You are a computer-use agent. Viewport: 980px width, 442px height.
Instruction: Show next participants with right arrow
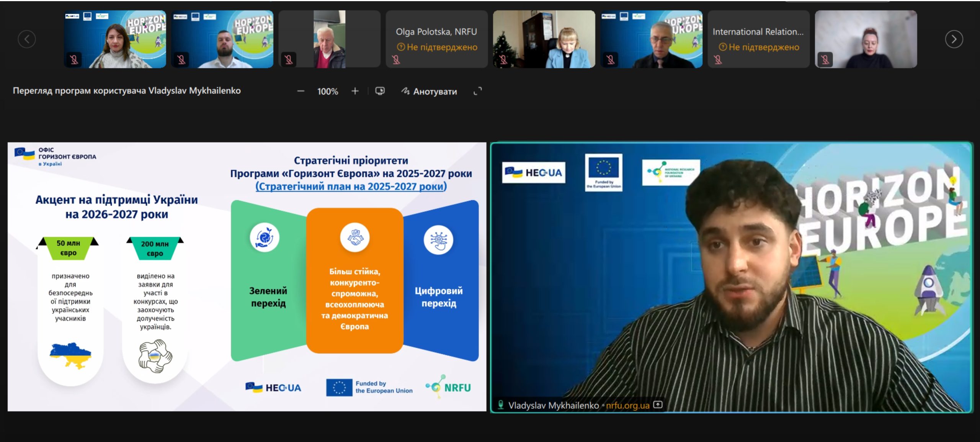[954, 39]
